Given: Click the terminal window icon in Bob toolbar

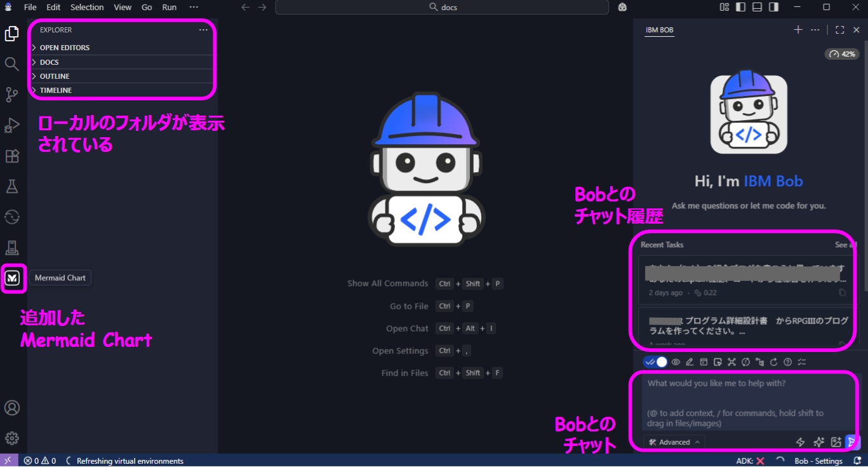Looking at the screenshot, I should pos(704,362).
